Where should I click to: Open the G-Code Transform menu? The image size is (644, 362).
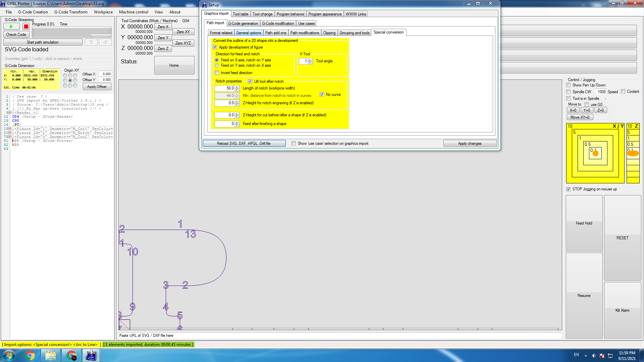(71, 12)
